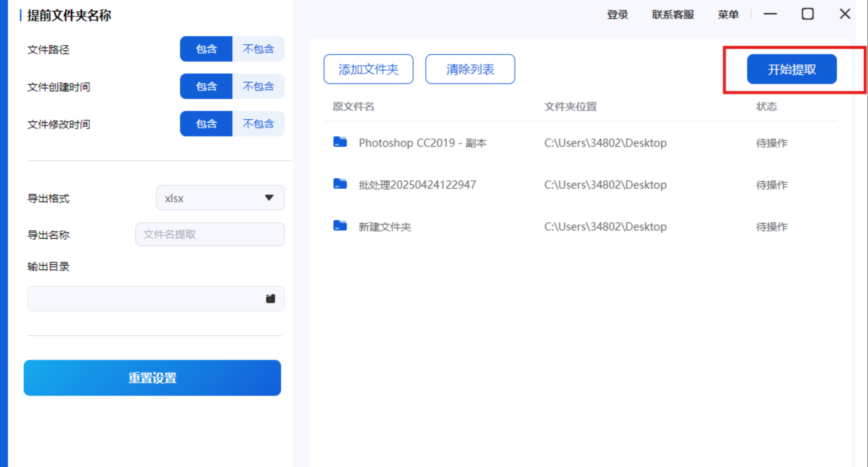Click 待操作 status of 新建文件夹 row
Screen dimensions: 868x467
772,226
